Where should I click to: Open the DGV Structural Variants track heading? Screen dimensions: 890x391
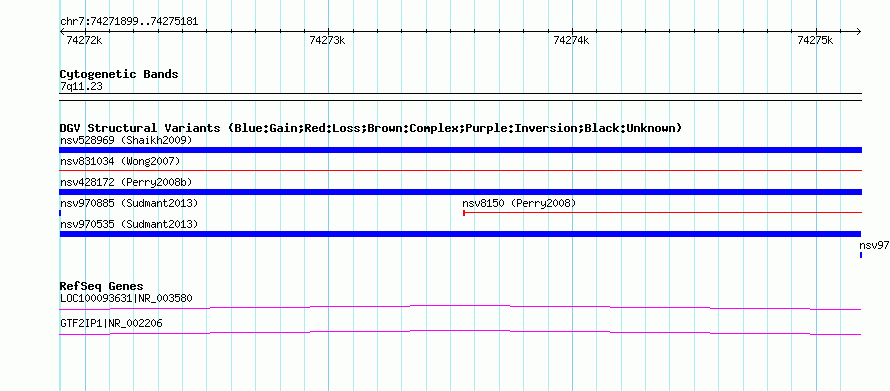point(371,128)
